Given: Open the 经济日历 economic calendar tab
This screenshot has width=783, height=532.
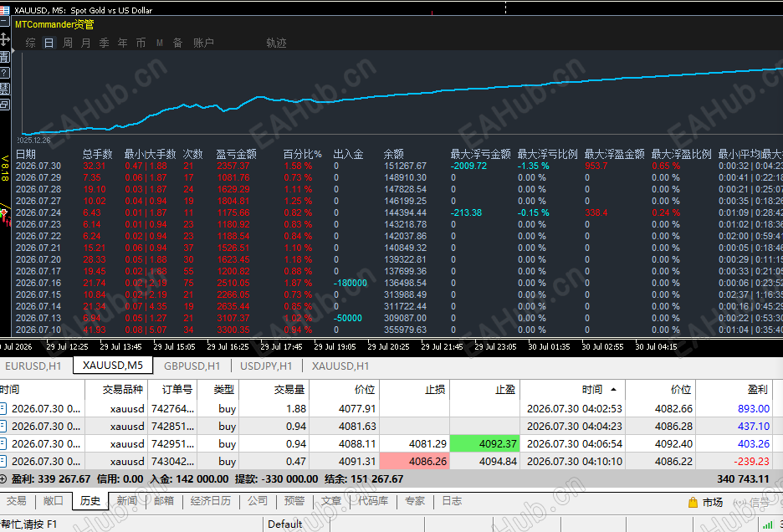Looking at the screenshot, I should (211, 501).
